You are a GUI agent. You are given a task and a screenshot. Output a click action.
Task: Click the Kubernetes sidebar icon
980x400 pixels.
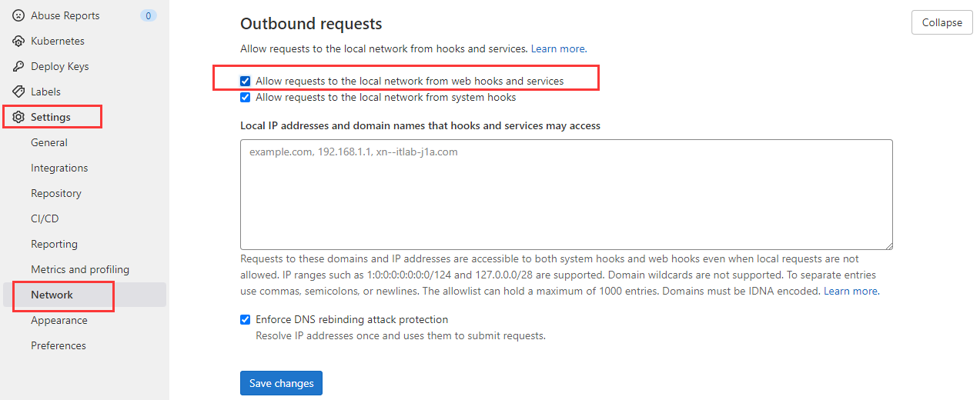pos(18,41)
